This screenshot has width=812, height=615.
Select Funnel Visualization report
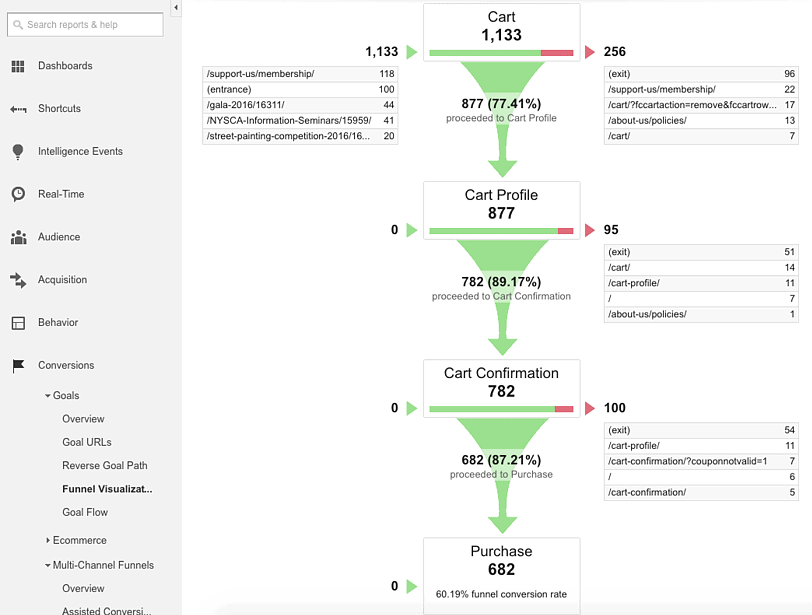[107, 489]
